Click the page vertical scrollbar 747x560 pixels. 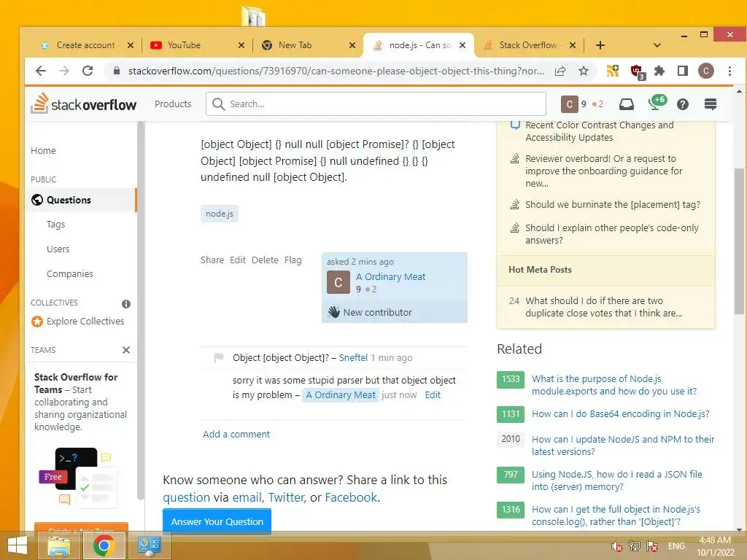coord(739,241)
